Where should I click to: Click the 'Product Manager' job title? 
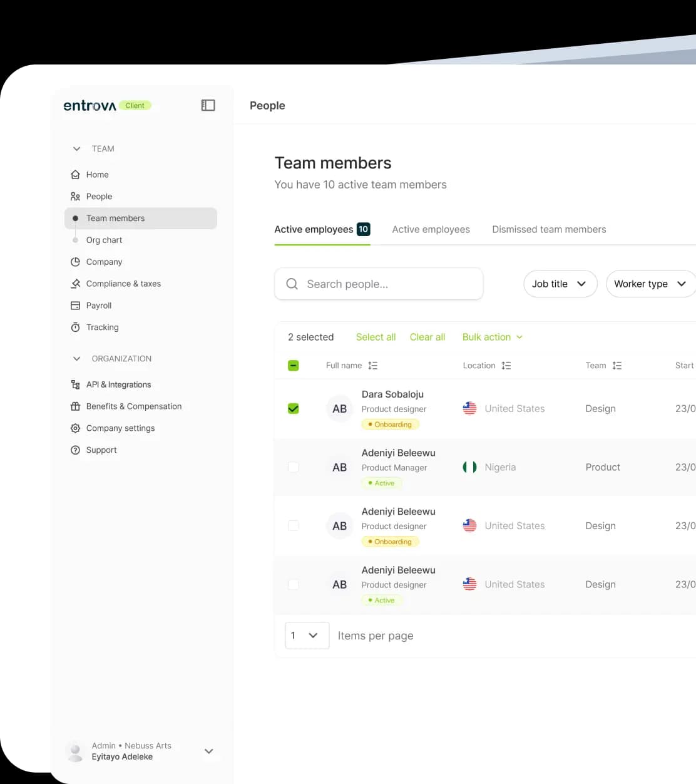(x=394, y=468)
